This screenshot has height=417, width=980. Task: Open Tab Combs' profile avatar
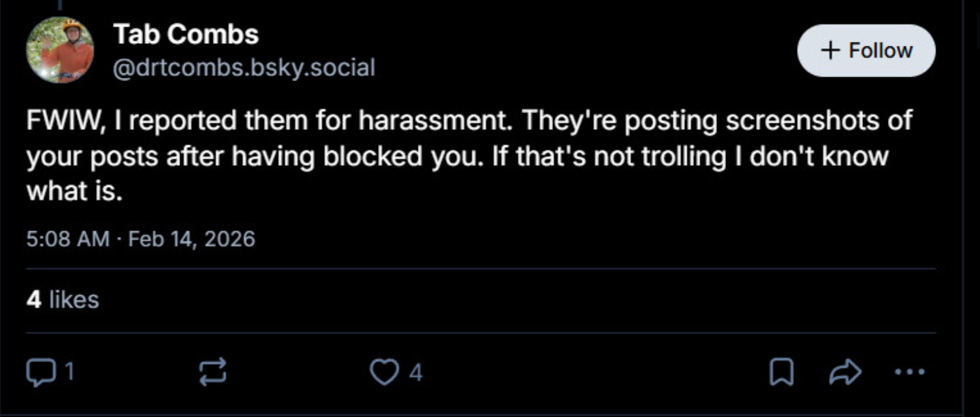pyautogui.click(x=59, y=50)
